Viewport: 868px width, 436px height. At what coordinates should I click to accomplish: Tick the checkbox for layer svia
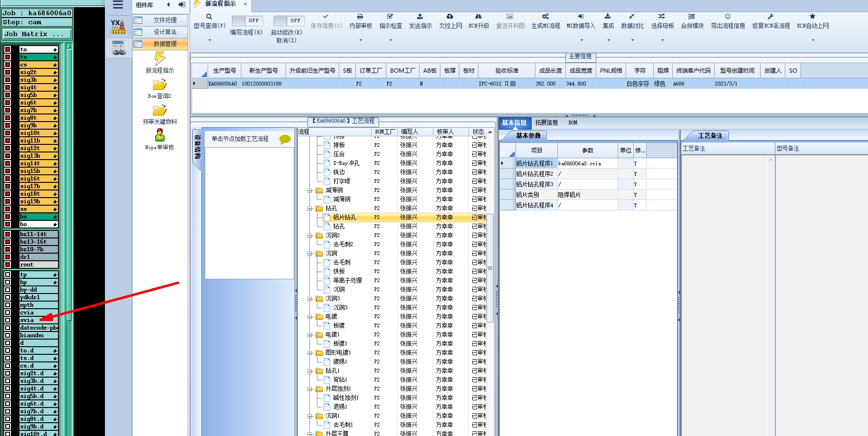[x=8, y=320]
